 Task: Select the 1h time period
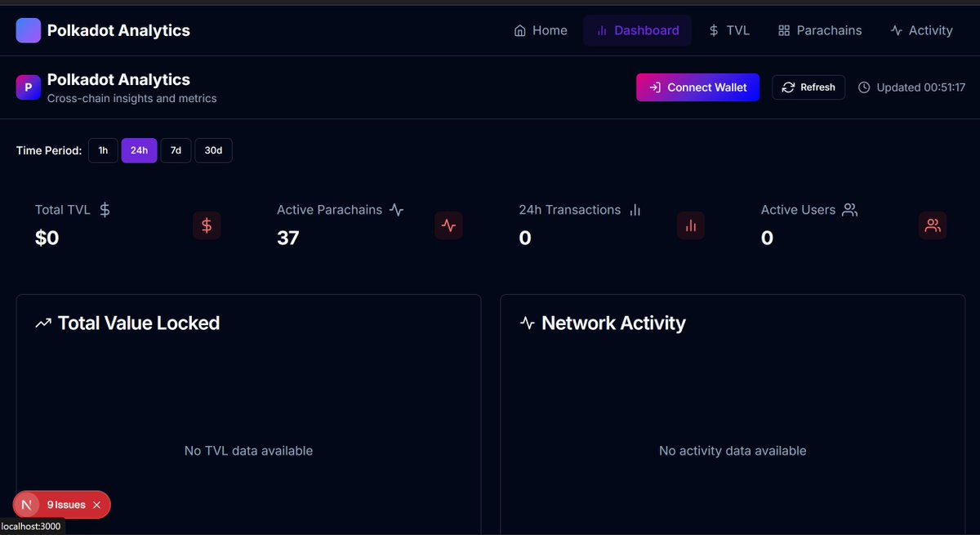(103, 150)
